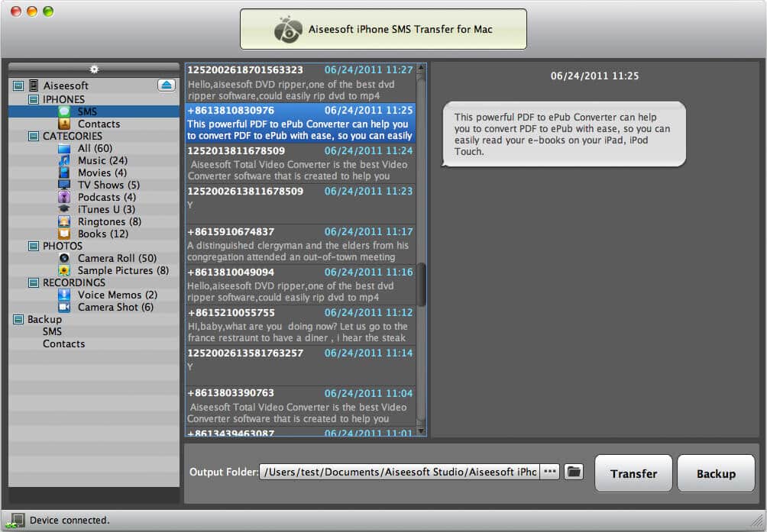The height and width of the screenshot is (532, 767).
Task: Collapse the CATEGORIES section
Action: coord(34,137)
